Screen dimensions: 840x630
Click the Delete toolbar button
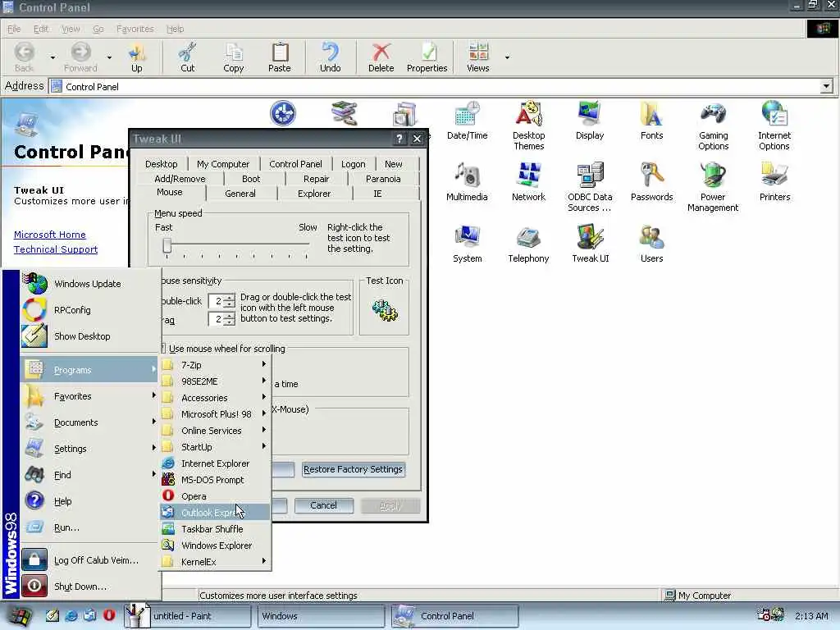[381, 57]
